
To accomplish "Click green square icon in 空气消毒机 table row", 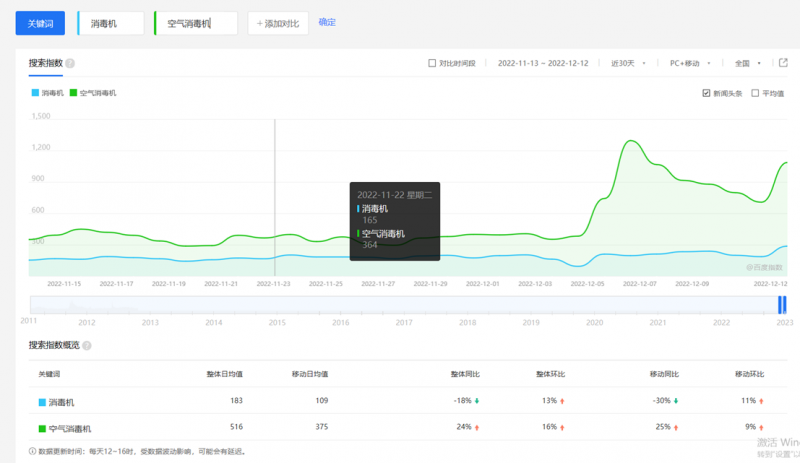I will tap(42, 429).
